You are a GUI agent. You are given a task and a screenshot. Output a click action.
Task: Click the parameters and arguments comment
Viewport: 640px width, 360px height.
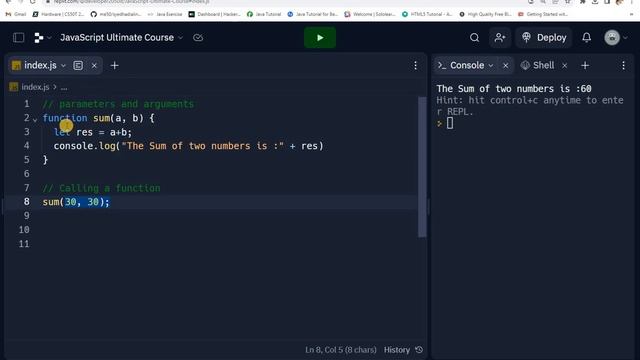pos(118,104)
